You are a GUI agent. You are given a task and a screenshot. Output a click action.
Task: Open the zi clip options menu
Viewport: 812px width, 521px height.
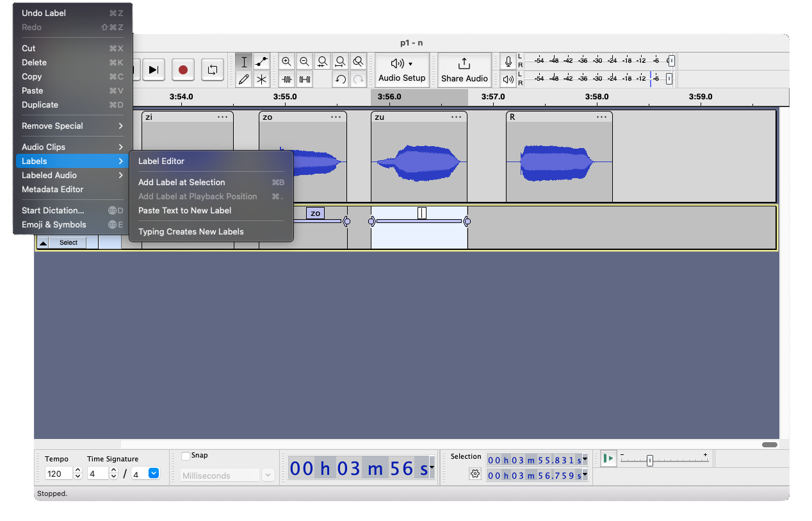pyautogui.click(x=222, y=117)
